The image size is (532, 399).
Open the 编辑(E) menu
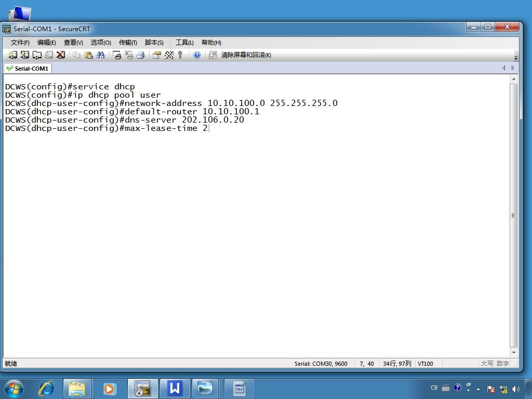click(46, 43)
